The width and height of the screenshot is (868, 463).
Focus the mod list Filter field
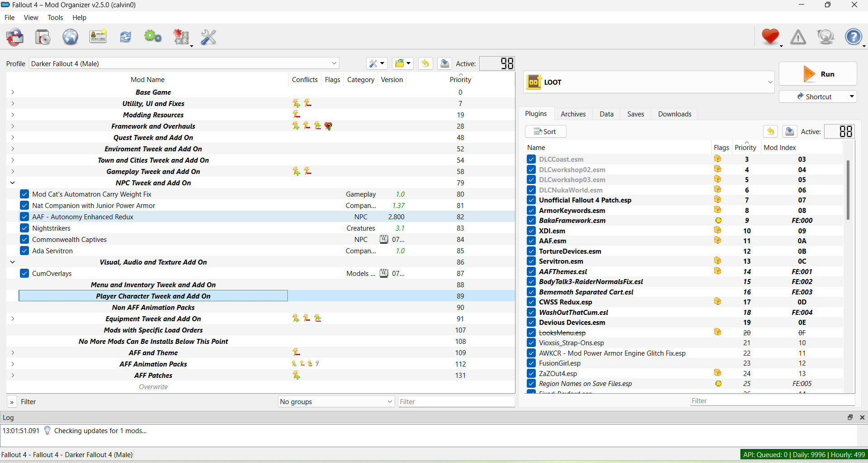pos(456,401)
